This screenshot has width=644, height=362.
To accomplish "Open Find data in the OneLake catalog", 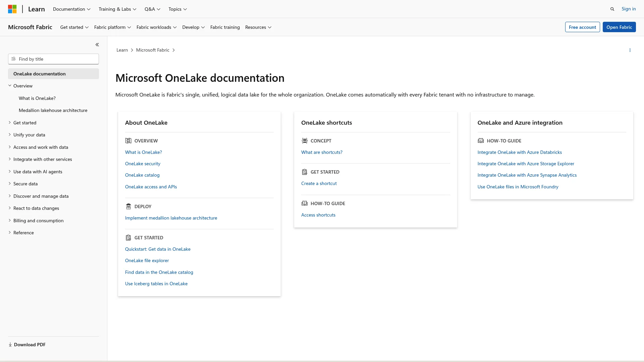I will (x=159, y=272).
